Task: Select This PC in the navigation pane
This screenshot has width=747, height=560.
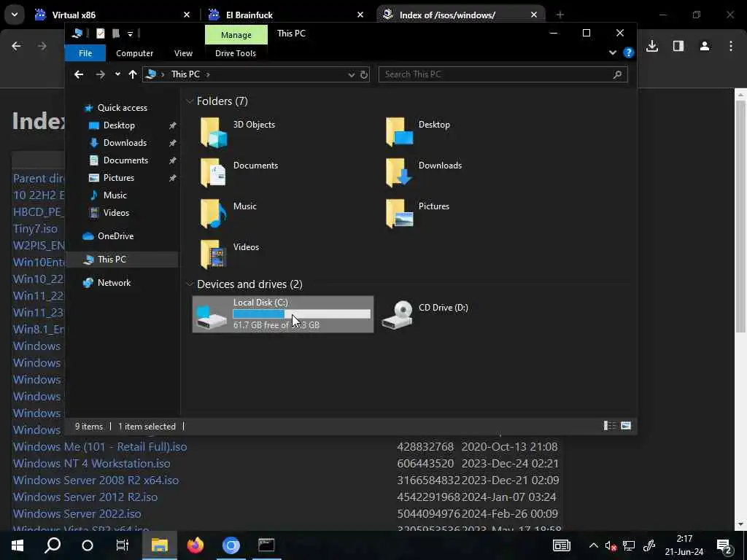Action: [112, 259]
